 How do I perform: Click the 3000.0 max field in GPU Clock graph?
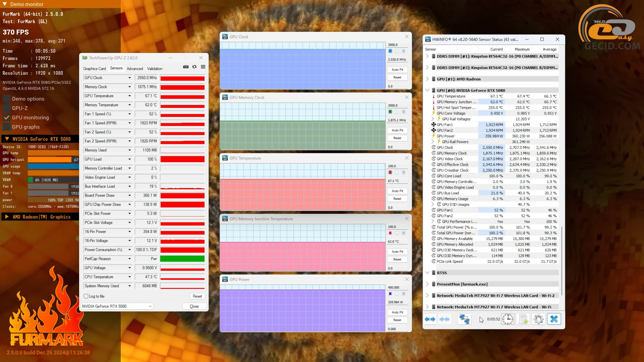pyautogui.click(x=397, y=45)
